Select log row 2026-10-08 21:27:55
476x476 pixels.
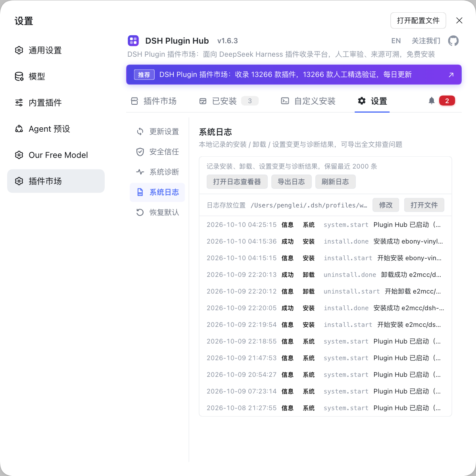coord(325,408)
